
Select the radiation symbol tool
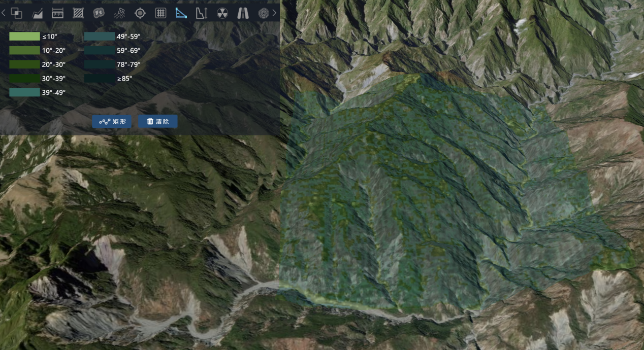pyautogui.click(x=222, y=13)
